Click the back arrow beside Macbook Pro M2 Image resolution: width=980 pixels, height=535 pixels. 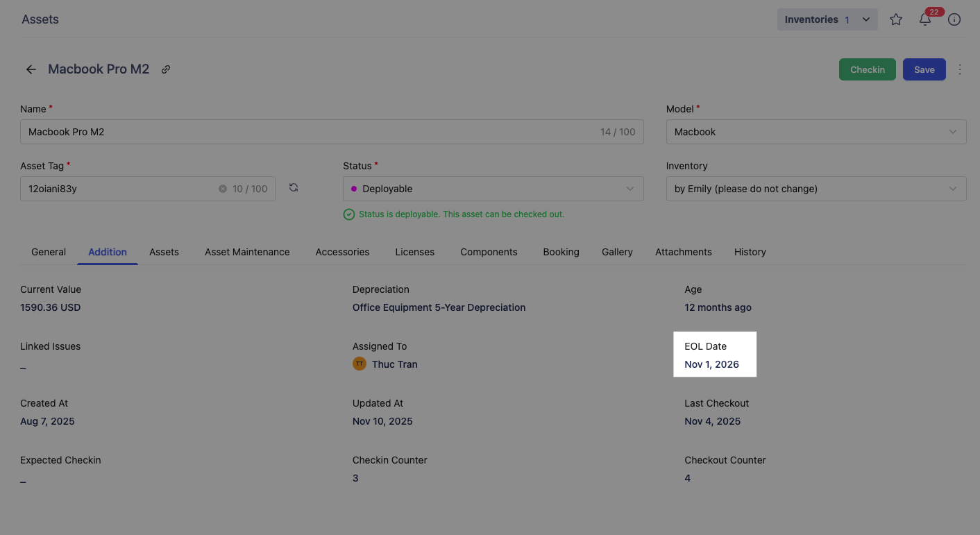pyautogui.click(x=31, y=69)
